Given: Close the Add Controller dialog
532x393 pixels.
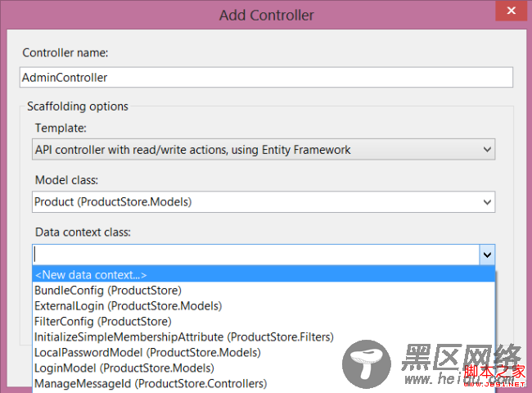Looking at the screenshot, I should point(511,11).
